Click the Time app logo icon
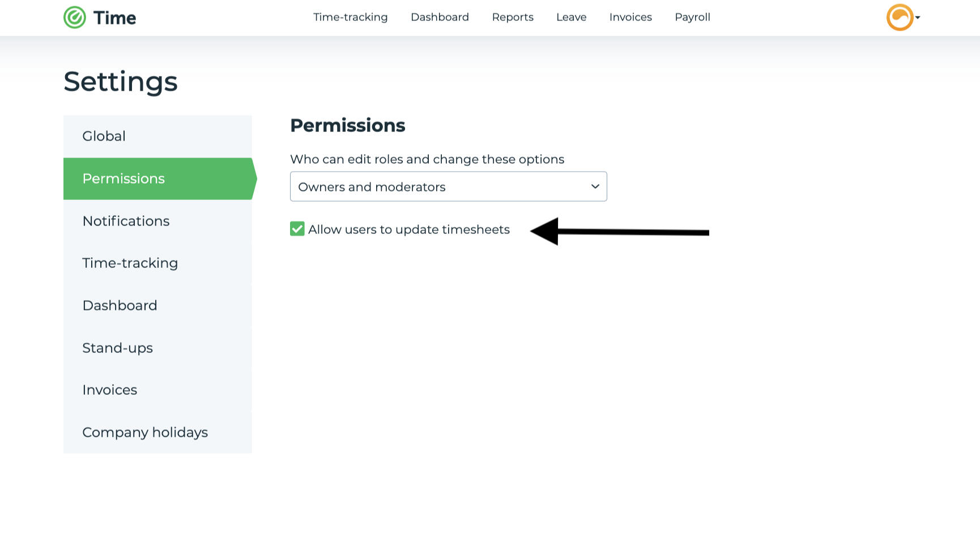The width and height of the screenshot is (980, 533). 74,18
